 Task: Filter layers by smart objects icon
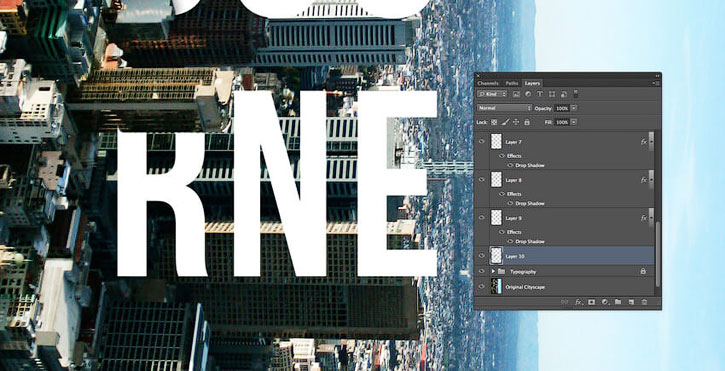pyautogui.click(x=564, y=94)
